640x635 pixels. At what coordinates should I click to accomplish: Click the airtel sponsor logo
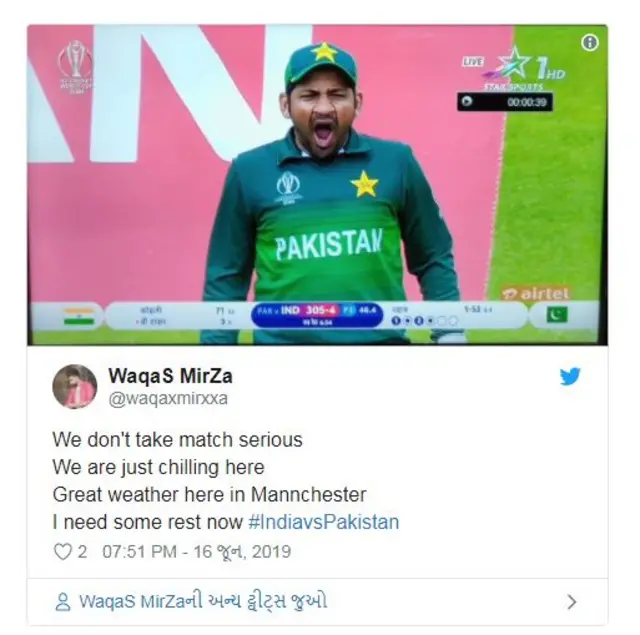(x=535, y=293)
